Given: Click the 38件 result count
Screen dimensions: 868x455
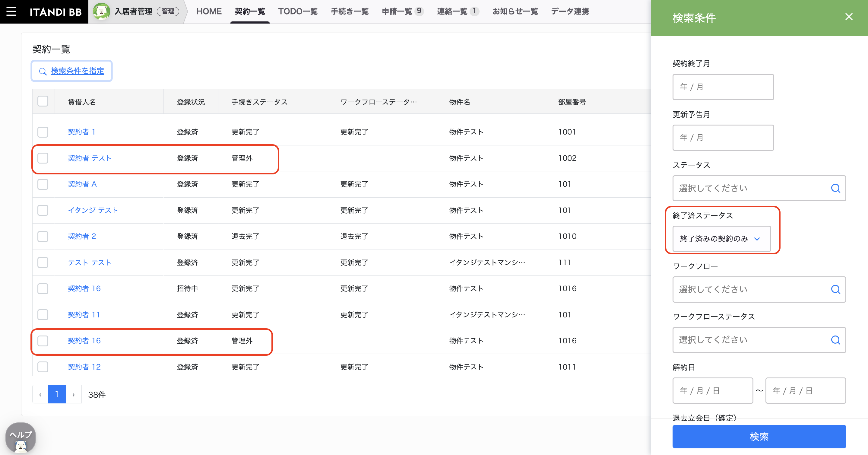Looking at the screenshot, I should click(97, 395).
